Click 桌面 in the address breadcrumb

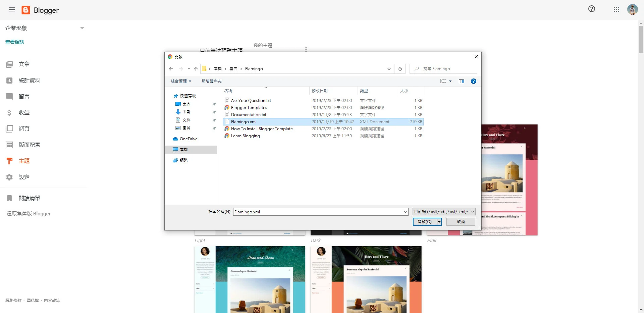coord(233,69)
